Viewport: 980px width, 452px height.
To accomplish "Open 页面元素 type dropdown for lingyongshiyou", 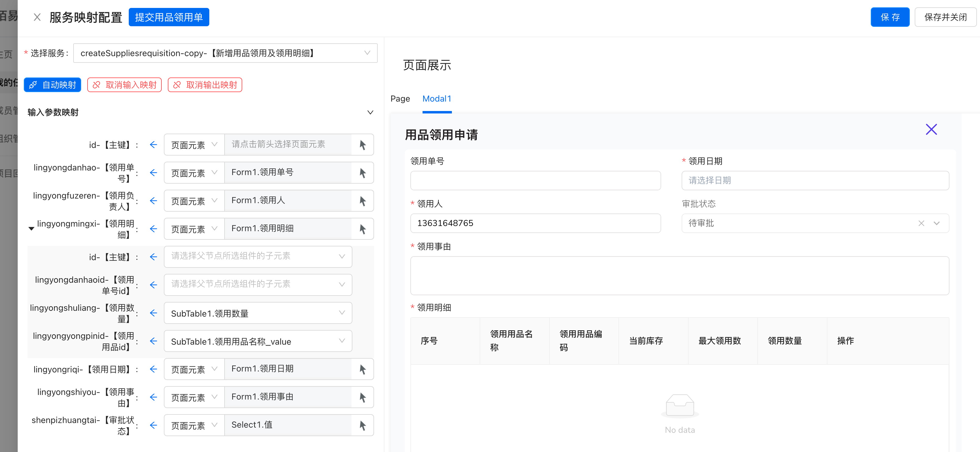I will (x=194, y=397).
